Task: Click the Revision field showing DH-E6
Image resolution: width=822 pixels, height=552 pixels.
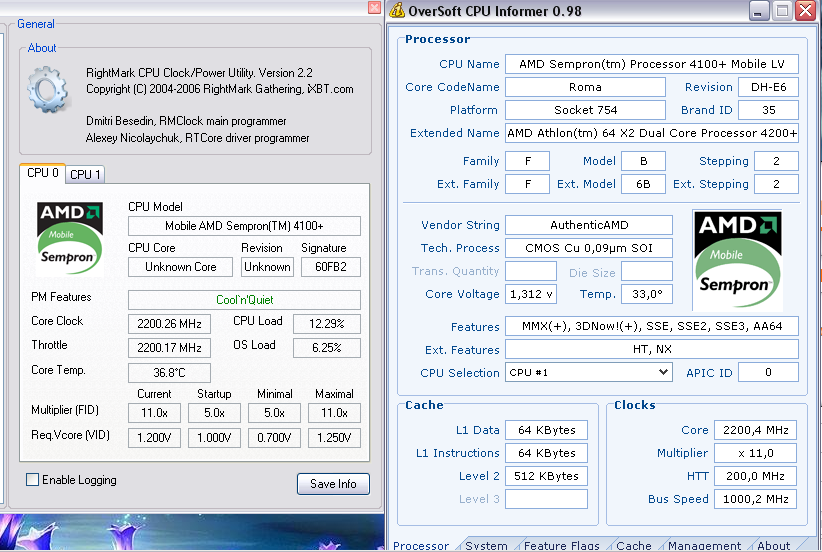Action: (x=768, y=87)
